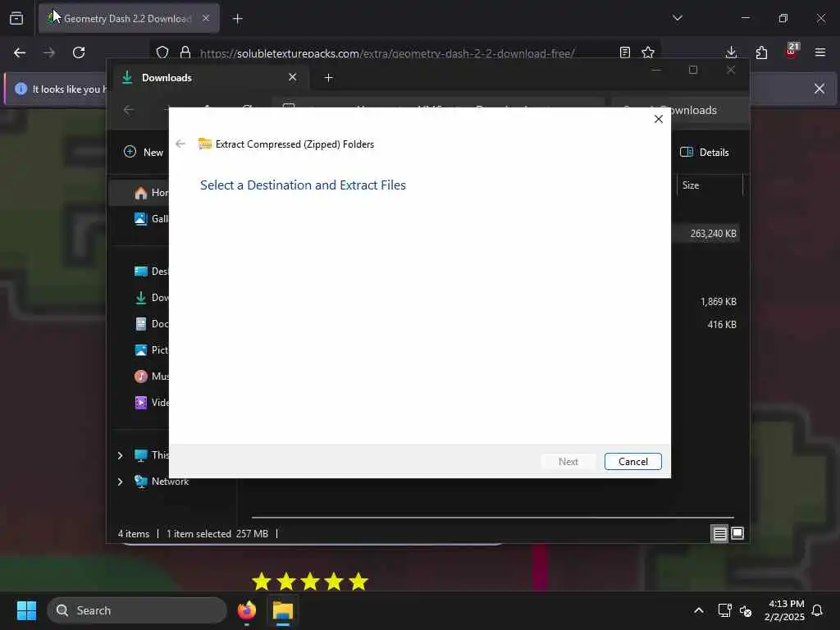Viewport: 840px width, 630px height.
Task: Click Cancel in the Extract dialog
Action: coord(632,461)
